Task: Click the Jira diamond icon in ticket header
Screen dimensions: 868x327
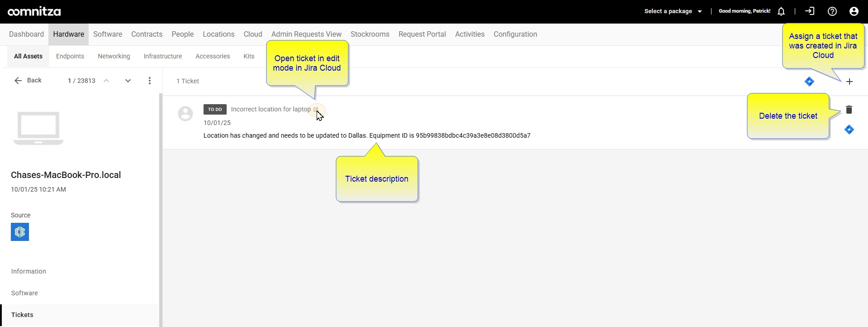Action: [x=810, y=82]
